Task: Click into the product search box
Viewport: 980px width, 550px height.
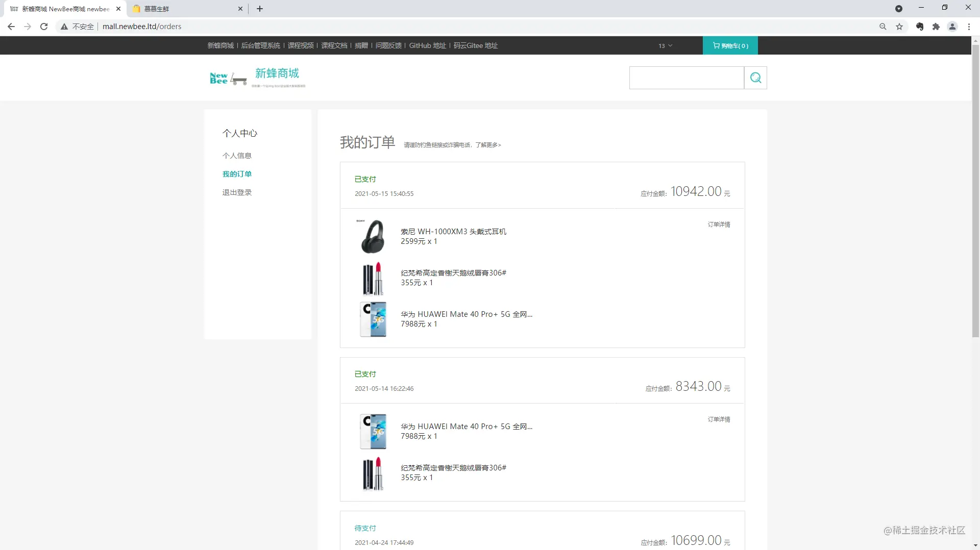Action: point(687,78)
